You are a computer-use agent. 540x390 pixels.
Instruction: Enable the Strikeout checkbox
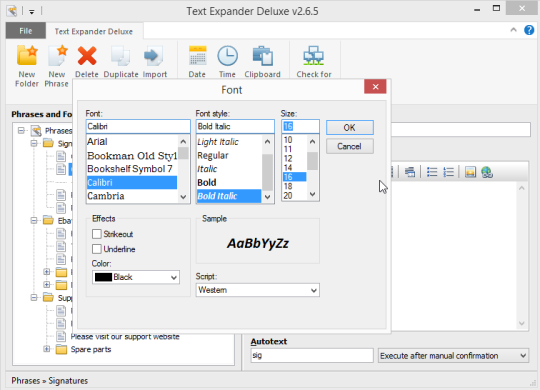[x=97, y=234]
